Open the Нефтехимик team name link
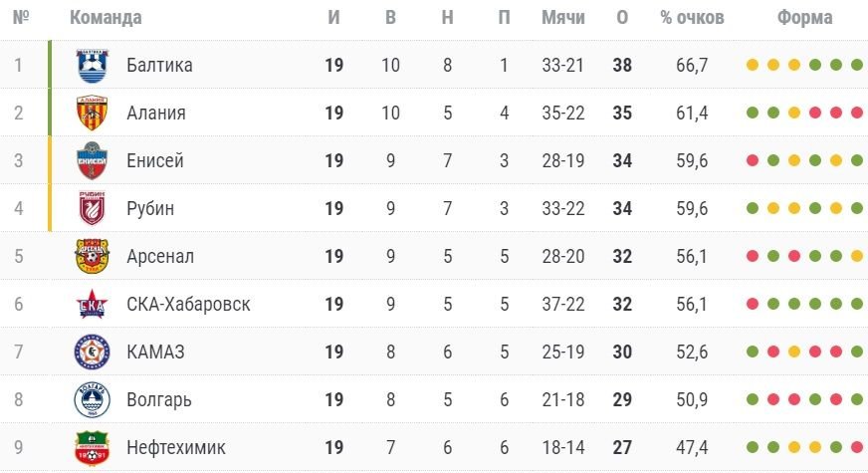The width and height of the screenshot is (868, 473). click(176, 447)
